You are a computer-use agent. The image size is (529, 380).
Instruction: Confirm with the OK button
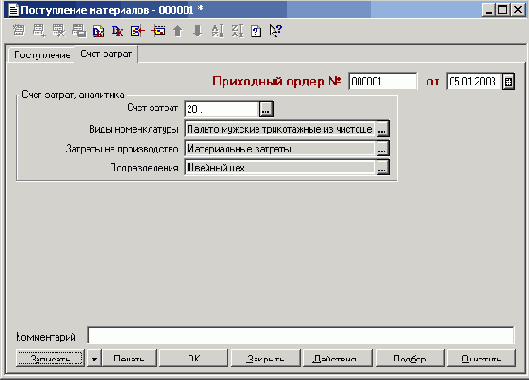click(x=193, y=358)
